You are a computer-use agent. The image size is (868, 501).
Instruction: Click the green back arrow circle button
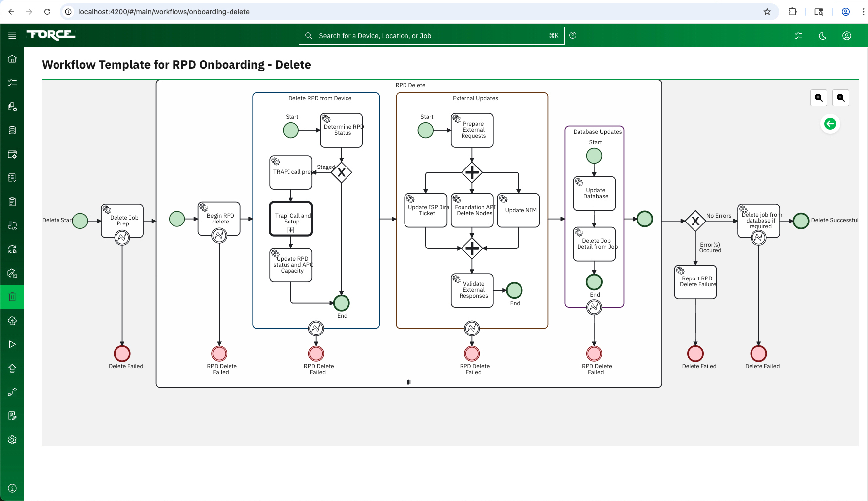[830, 124]
